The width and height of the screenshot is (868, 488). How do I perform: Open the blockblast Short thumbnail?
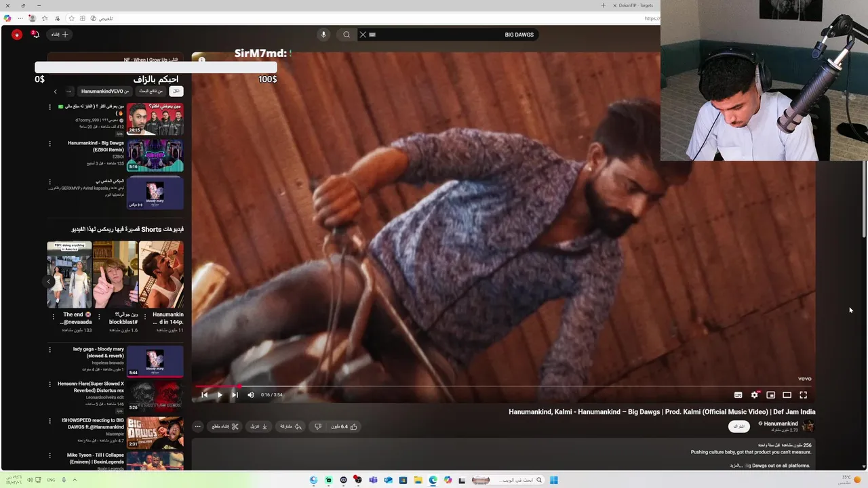[x=115, y=274]
